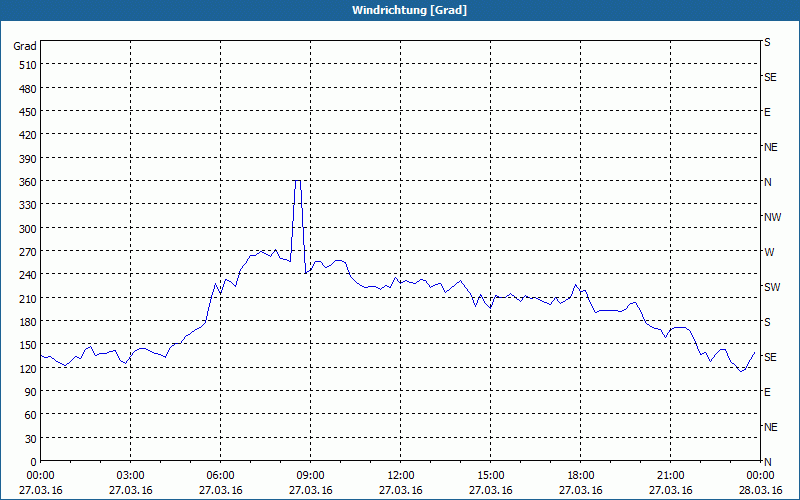The height and width of the screenshot is (500, 800).
Task: Click the 360 degree axis label
Action: 29,182
